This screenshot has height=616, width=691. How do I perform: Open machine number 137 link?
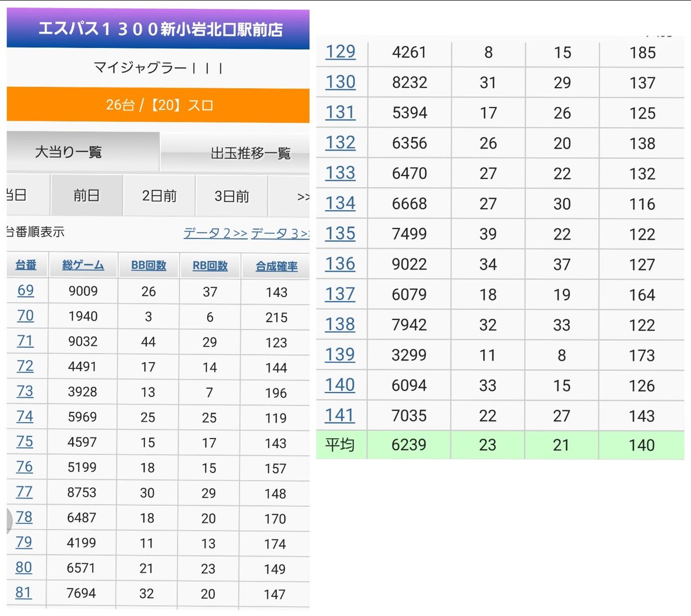click(340, 294)
